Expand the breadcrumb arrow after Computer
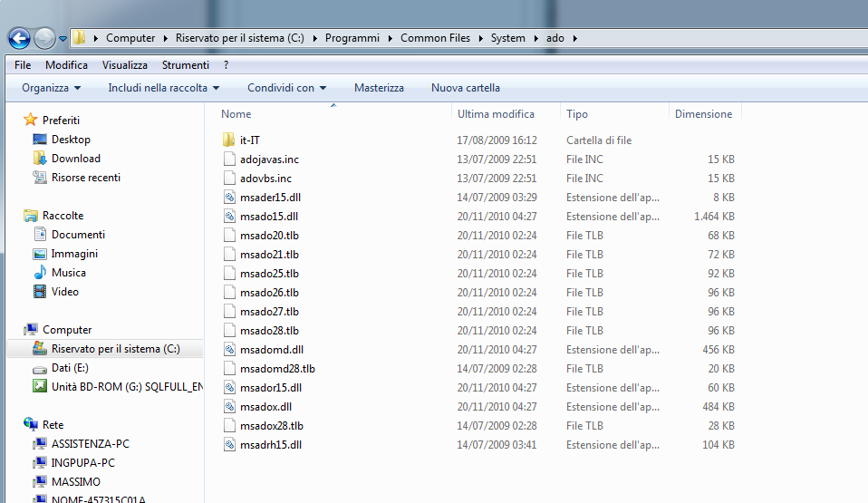This screenshot has width=868, height=503. click(166, 38)
